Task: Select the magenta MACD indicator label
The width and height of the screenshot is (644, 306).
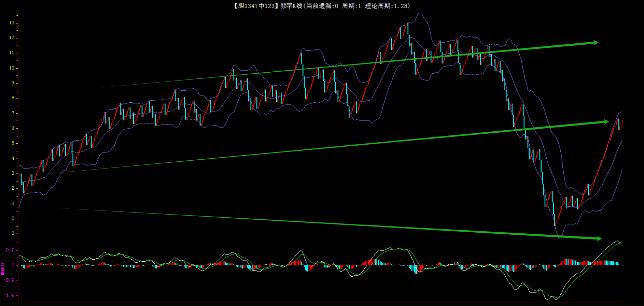Action: [x=3, y=269]
